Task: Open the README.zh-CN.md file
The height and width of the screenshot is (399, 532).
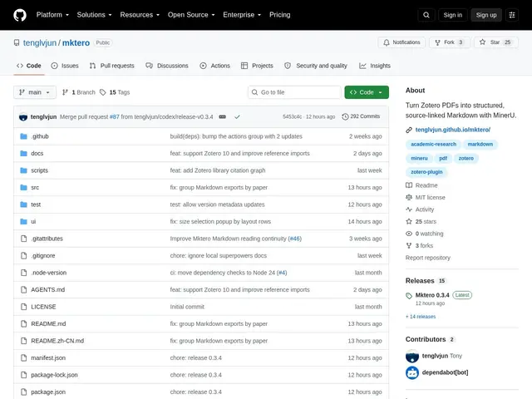Action: point(57,341)
